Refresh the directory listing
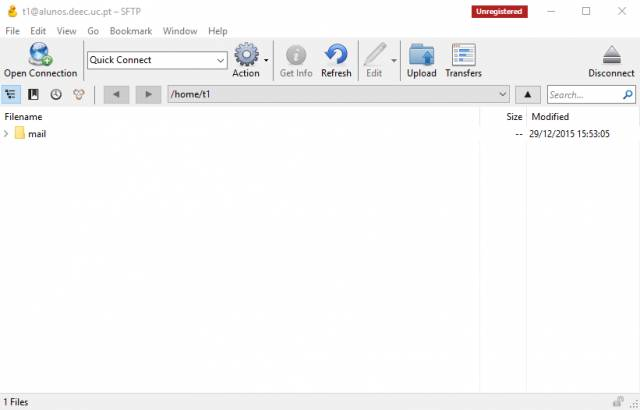This screenshot has width=640, height=410. pyautogui.click(x=336, y=54)
